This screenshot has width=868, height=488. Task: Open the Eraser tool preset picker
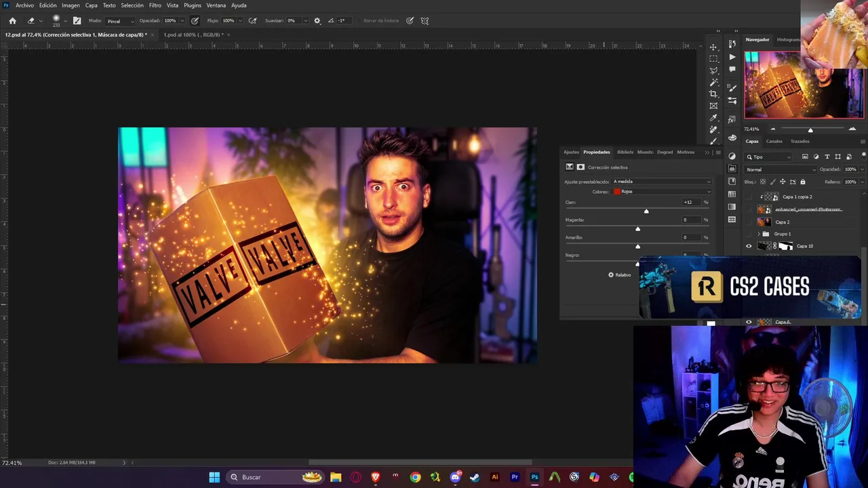pos(40,21)
